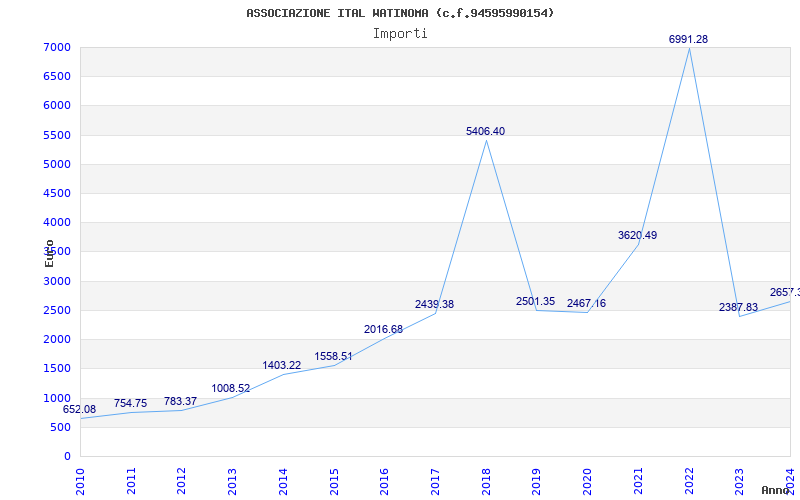The height and width of the screenshot is (500, 800).
Task: Select the data label 2016.68
Action: coord(383,330)
